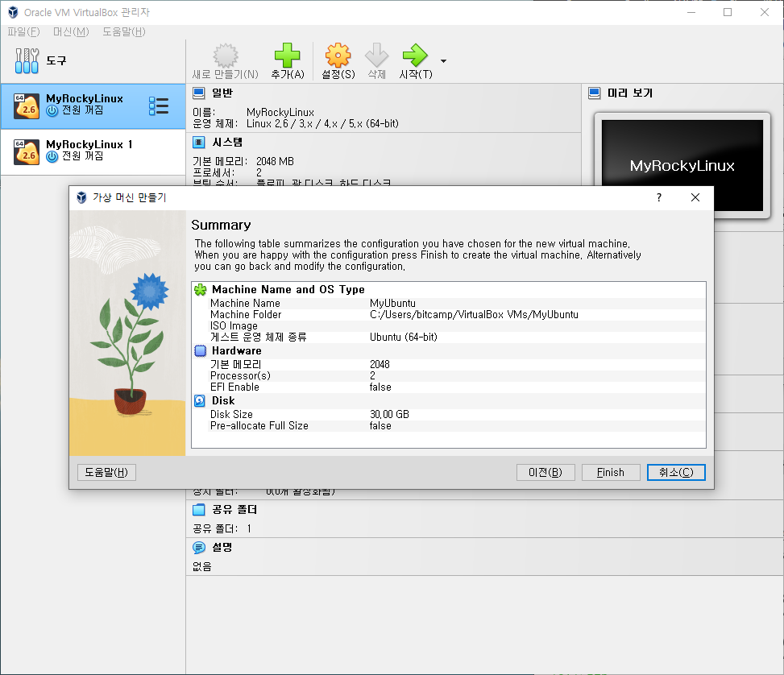The image size is (784, 675).
Task: Click the 2048 MB memory value in details pane
Action: coord(275,161)
